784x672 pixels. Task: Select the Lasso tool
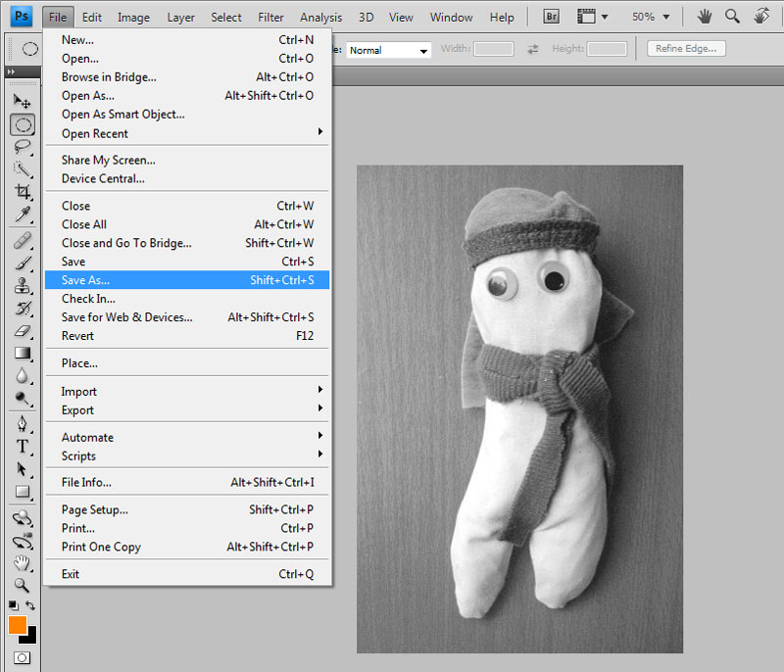pos(23,147)
